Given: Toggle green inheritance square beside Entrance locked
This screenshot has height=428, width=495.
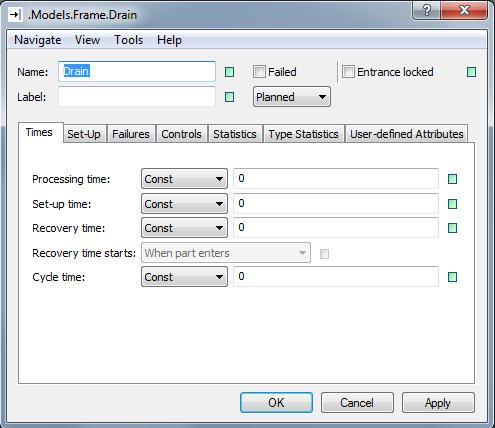Looking at the screenshot, I should pyautogui.click(x=471, y=72).
